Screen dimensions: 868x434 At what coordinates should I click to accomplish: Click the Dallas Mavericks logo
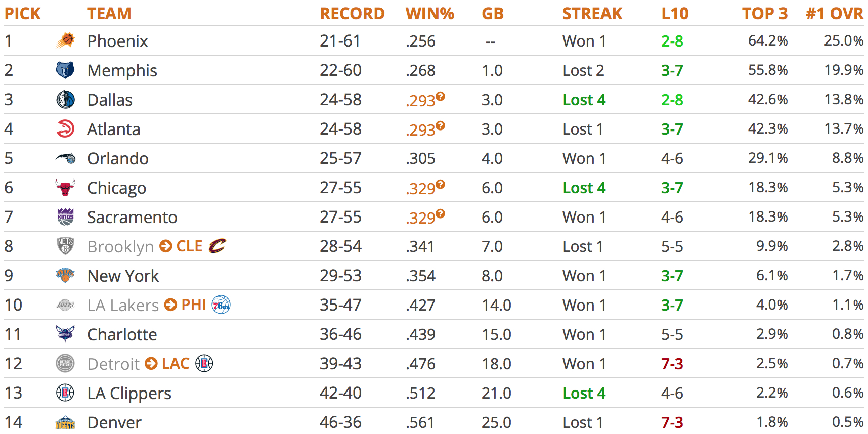pos(65,99)
